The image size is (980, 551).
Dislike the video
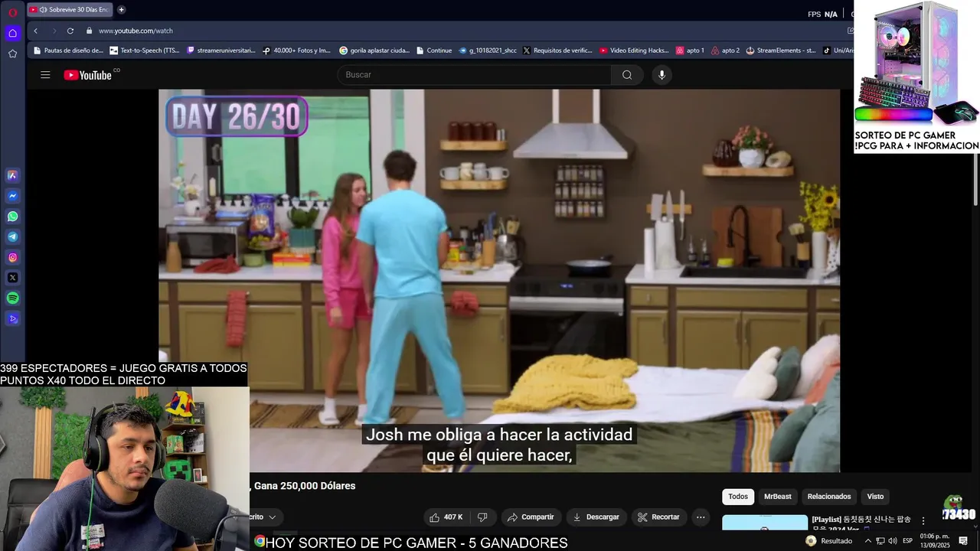point(482,517)
